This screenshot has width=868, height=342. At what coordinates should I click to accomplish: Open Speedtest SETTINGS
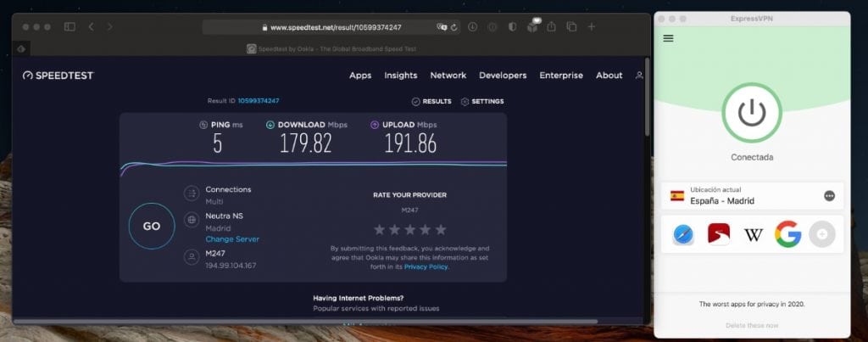482,102
